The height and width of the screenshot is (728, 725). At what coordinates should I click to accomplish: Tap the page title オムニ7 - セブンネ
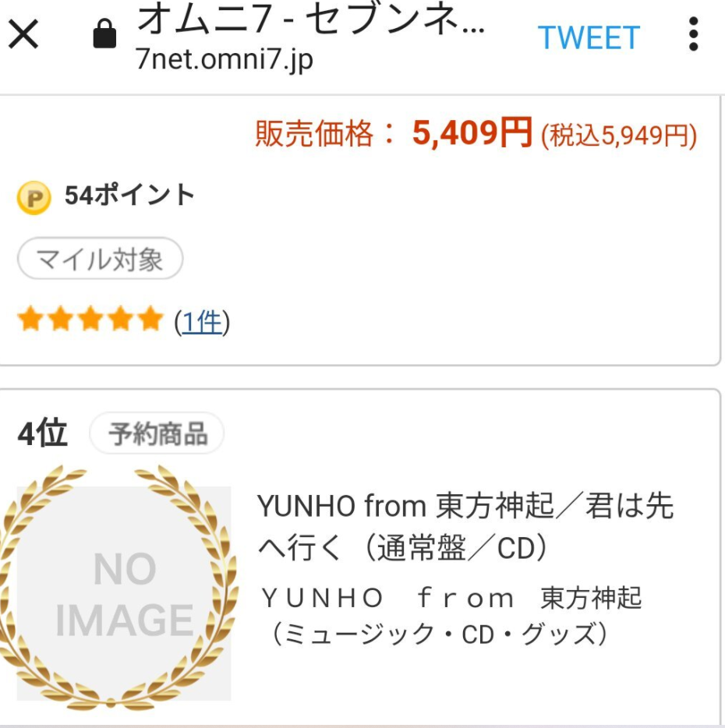click(x=310, y=21)
